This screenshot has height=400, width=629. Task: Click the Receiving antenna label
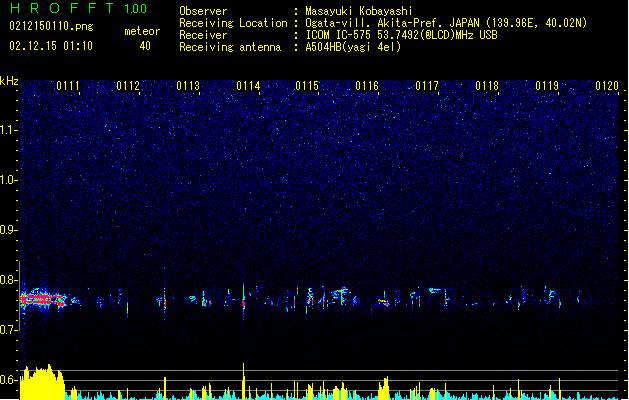230,47
